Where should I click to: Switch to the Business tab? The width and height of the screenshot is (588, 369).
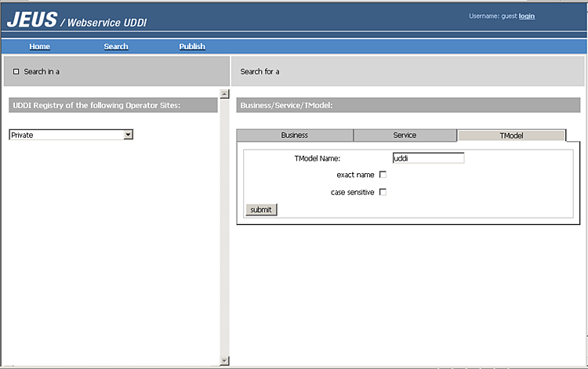click(295, 136)
